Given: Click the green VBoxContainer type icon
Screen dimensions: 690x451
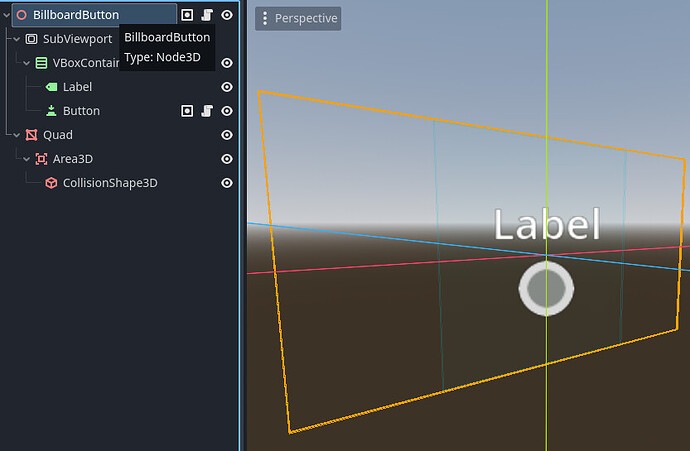Looking at the screenshot, I should (41, 63).
